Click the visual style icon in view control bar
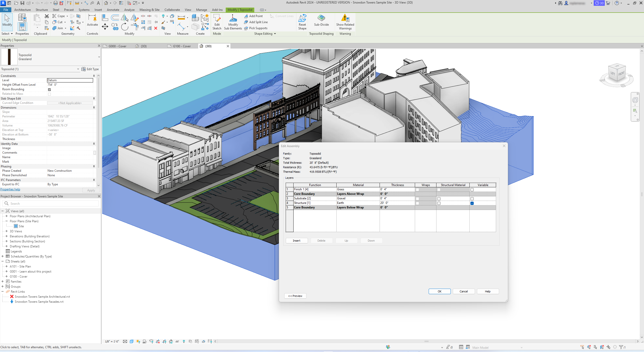 click(131, 341)
